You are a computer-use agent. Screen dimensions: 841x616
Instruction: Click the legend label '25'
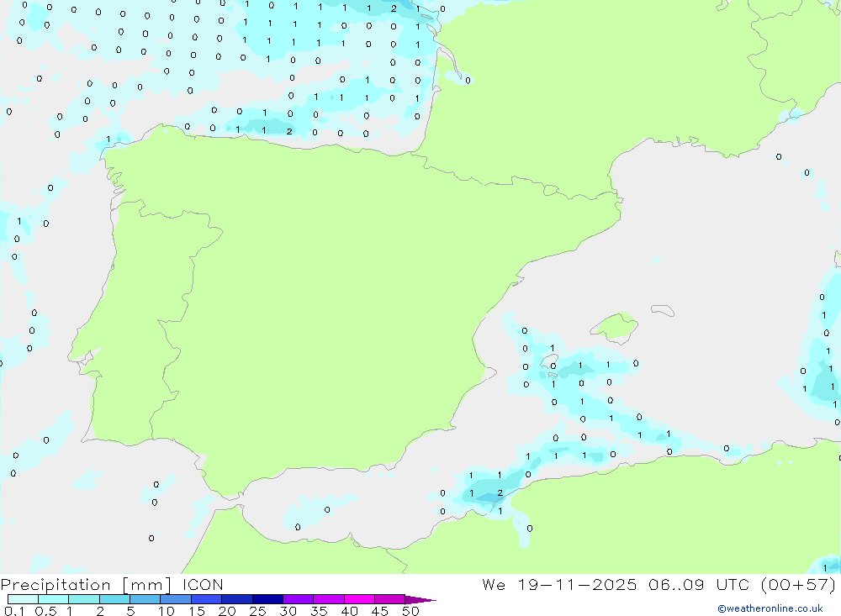tap(257, 611)
